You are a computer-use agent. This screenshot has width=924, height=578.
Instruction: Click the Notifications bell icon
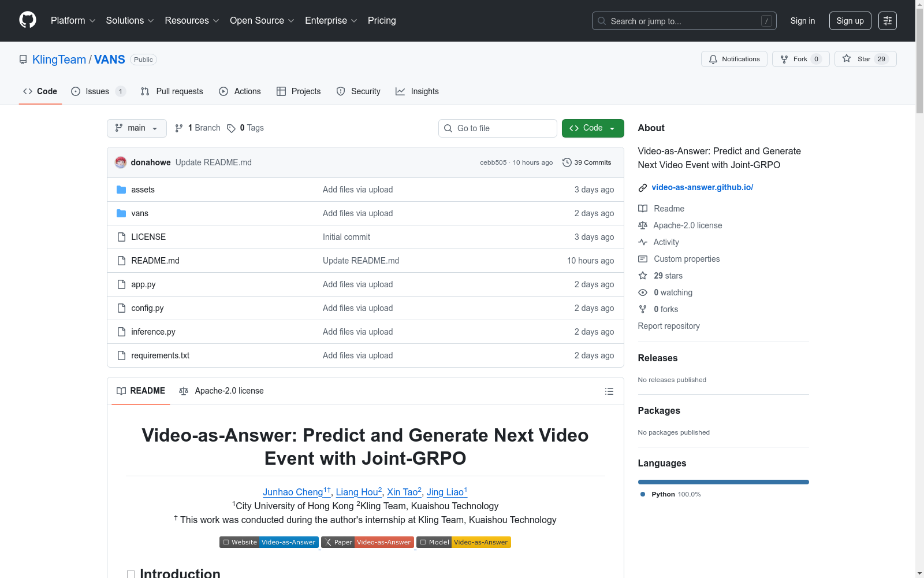(x=713, y=59)
